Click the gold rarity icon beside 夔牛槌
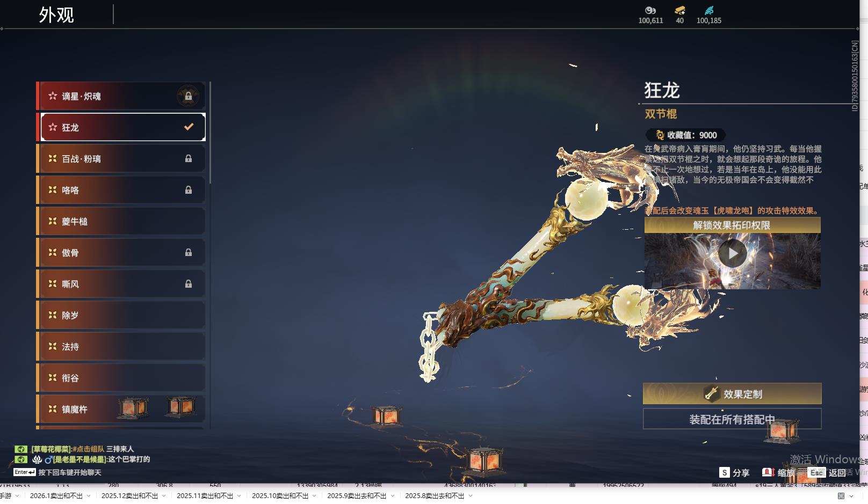Screen dimensions: 868x504 pos(53,221)
